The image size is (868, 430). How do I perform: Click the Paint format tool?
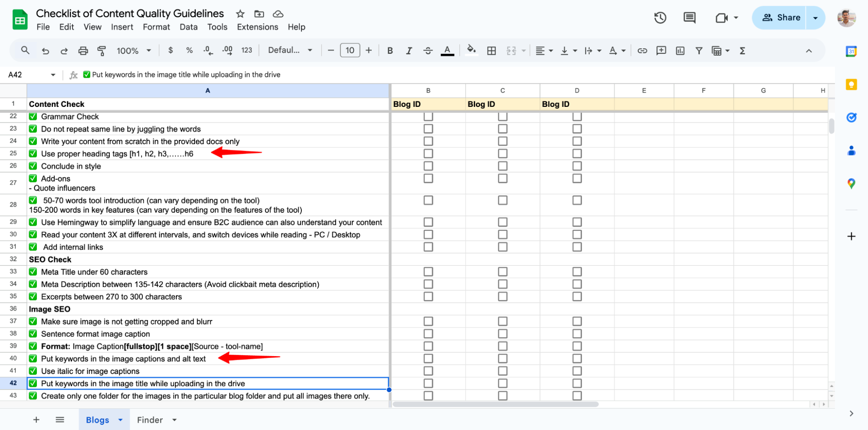tap(101, 50)
